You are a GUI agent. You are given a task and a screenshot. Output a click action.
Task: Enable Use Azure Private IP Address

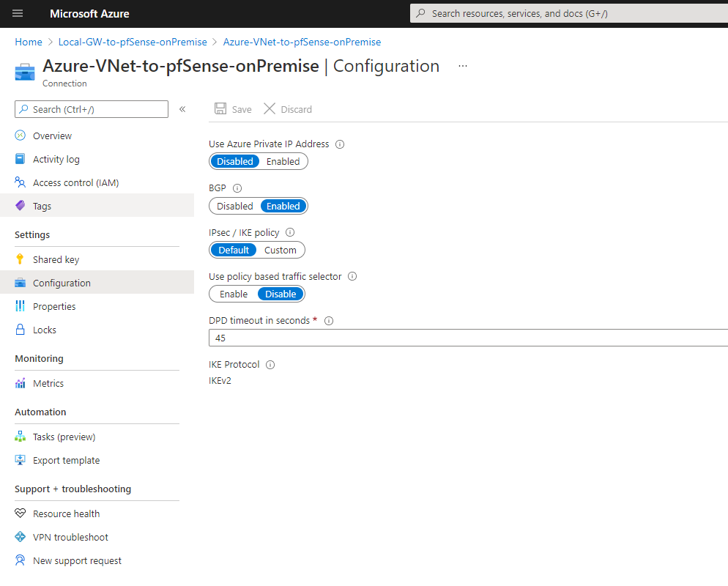click(283, 162)
